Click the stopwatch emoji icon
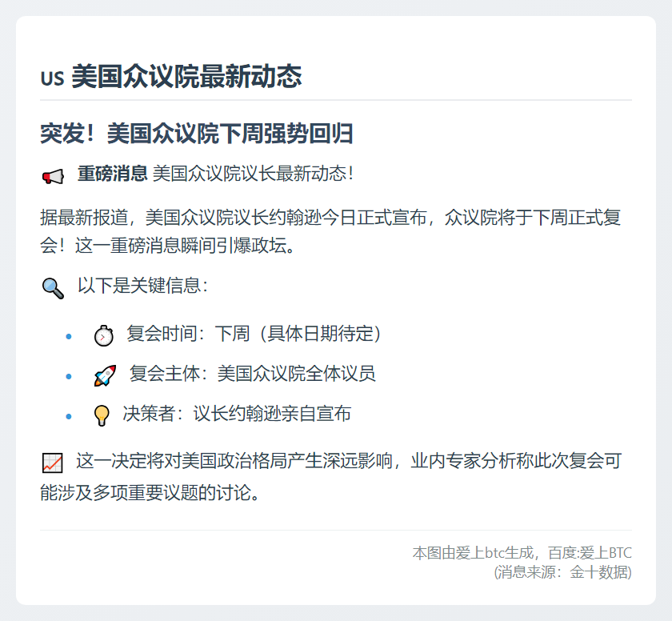This screenshot has height=621, width=672. point(104,335)
